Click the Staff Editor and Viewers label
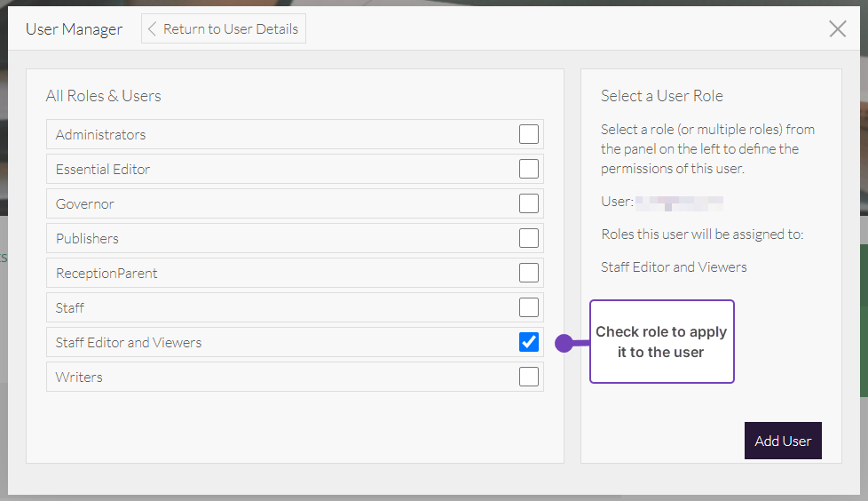This screenshot has width=868, height=501. click(x=129, y=343)
